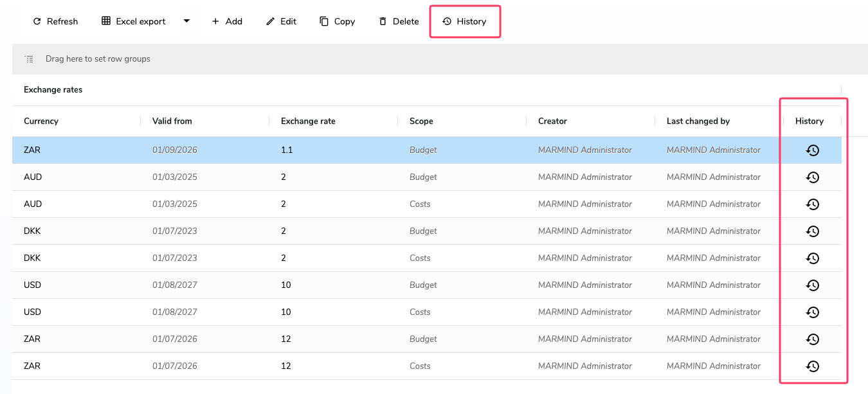Click the Creator column header
The height and width of the screenshot is (394, 868).
(x=552, y=121)
